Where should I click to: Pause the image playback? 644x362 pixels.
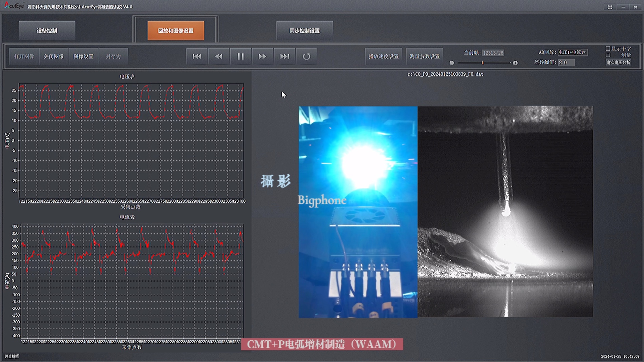(x=241, y=56)
